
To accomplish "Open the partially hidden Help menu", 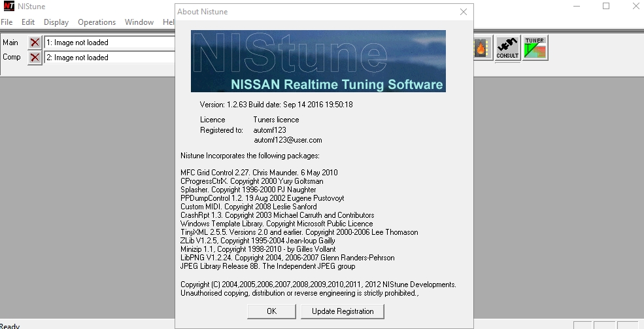I will coord(169,22).
